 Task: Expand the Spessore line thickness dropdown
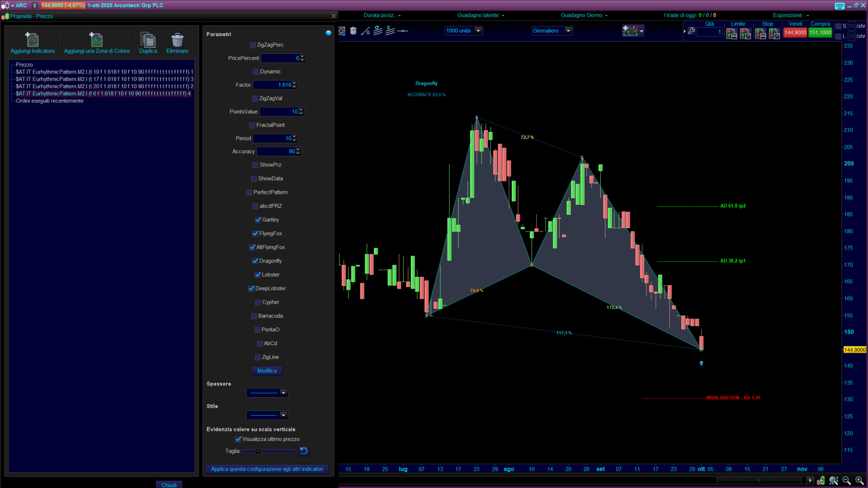(x=283, y=393)
